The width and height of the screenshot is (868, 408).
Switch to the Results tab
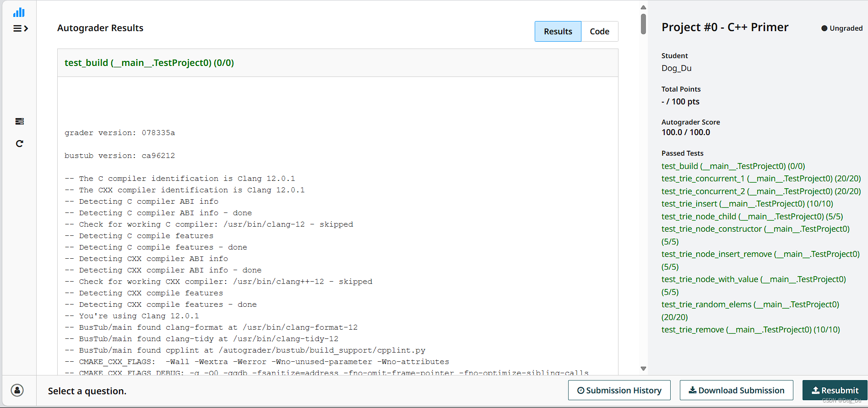pyautogui.click(x=558, y=32)
